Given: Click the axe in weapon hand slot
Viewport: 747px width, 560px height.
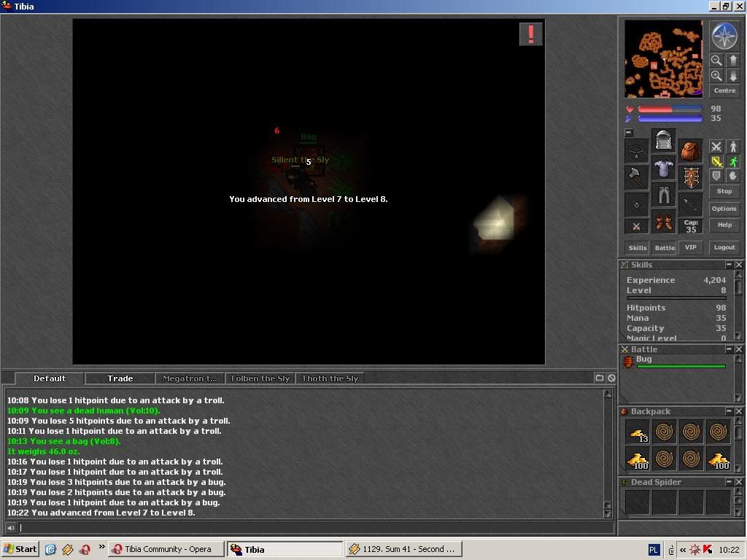Looking at the screenshot, I should point(636,179).
